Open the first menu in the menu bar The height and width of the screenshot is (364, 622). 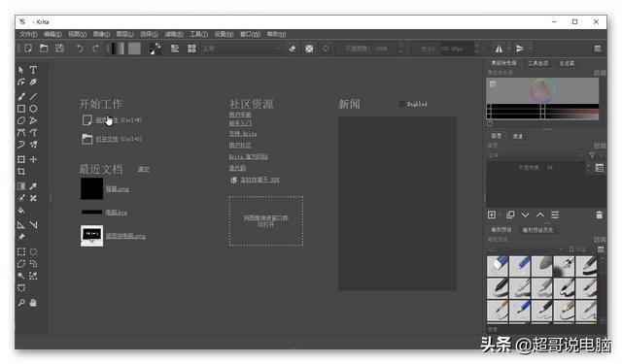point(28,35)
